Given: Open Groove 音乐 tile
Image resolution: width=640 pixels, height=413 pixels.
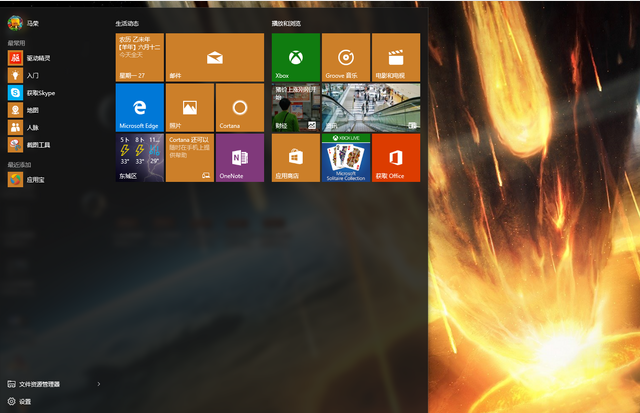Looking at the screenshot, I should (346, 57).
